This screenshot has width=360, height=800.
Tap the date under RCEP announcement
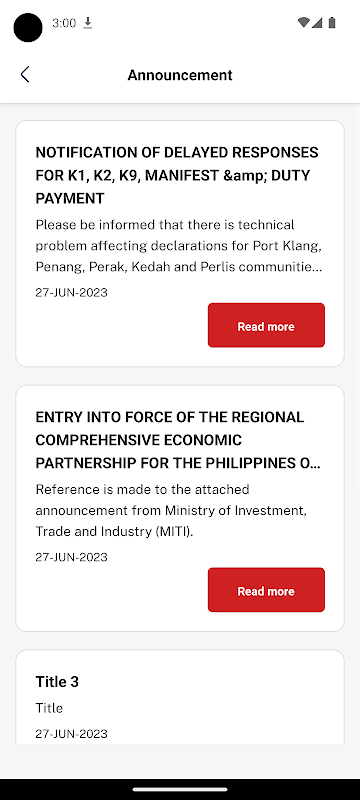[x=71, y=557]
